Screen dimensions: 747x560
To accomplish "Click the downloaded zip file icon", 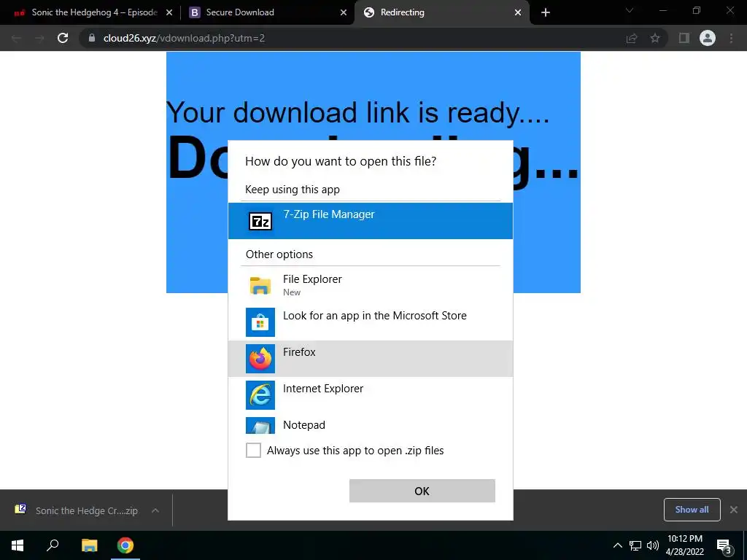I will [20, 510].
